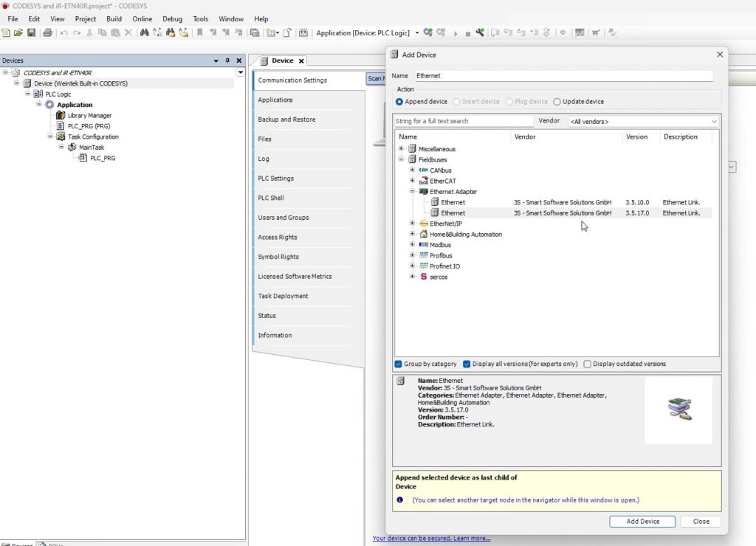Select the Plug device radio button

509,102
